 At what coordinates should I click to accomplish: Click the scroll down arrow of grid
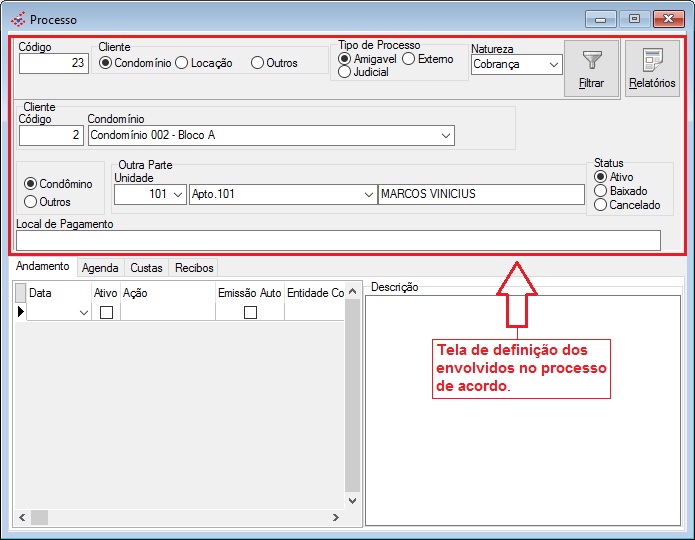point(352,500)
